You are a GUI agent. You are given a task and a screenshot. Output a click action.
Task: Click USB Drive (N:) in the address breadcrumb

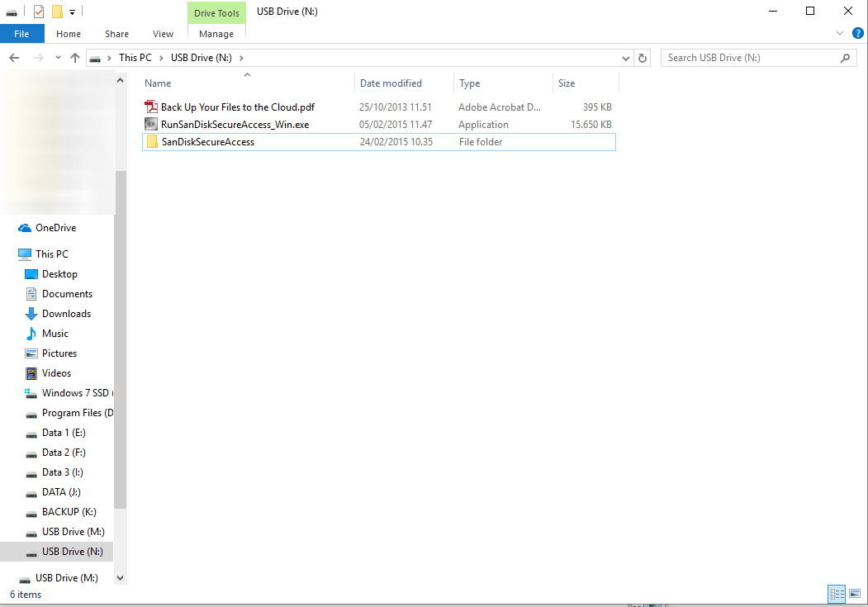pyautogui.click(x=202, y=58)
